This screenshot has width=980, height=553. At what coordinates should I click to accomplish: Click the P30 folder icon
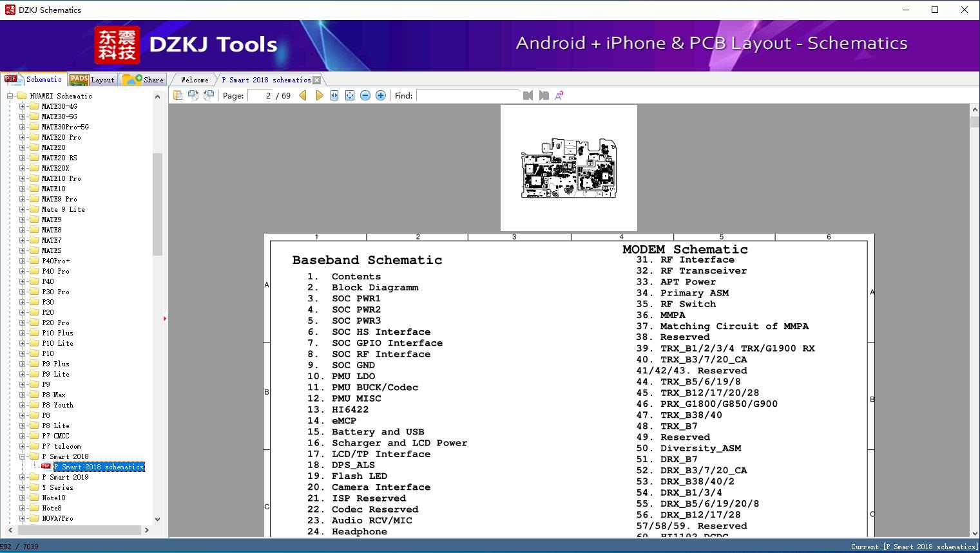point(34,302)
